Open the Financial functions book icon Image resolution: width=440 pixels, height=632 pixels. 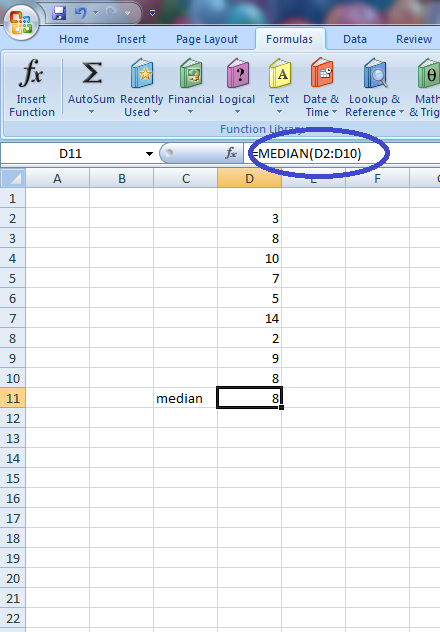[191, 73]
